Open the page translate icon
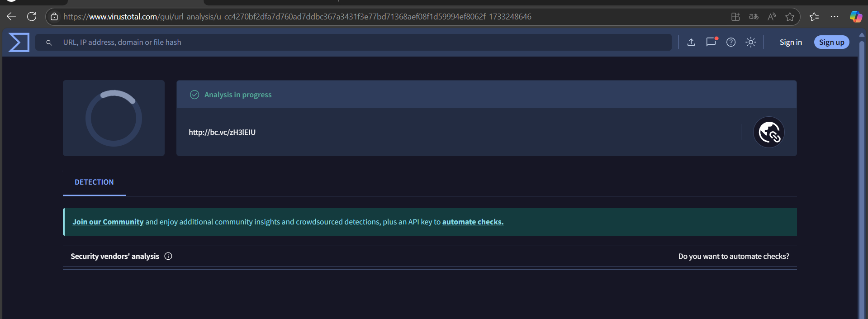The height and width of the screenshot is (319, 868). pos(754,17)
